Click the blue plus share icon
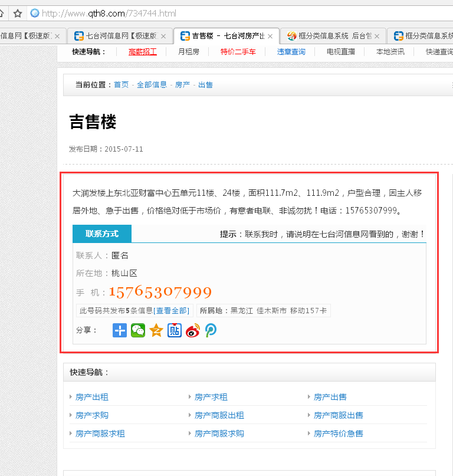Image resolution: width=453 pixels, height=476 pixels. [x=120, y=330]
